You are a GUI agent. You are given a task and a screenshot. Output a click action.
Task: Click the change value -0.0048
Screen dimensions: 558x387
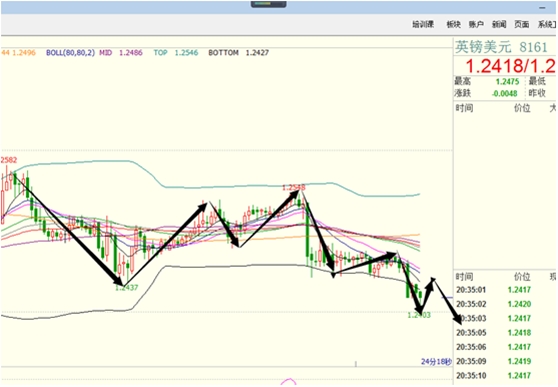click(505, 94)
